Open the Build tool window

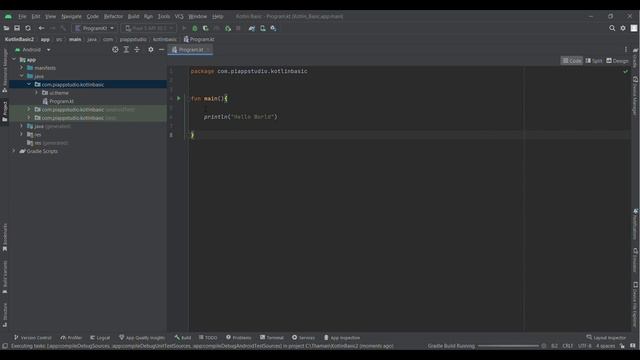pyautogui.click(x=183, y=338)
